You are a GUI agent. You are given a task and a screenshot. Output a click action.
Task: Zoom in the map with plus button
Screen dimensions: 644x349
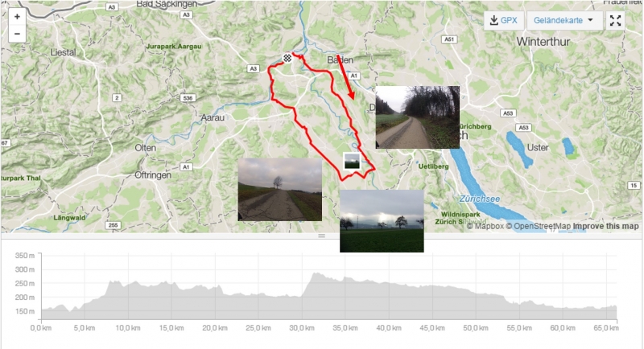[17, 17]
